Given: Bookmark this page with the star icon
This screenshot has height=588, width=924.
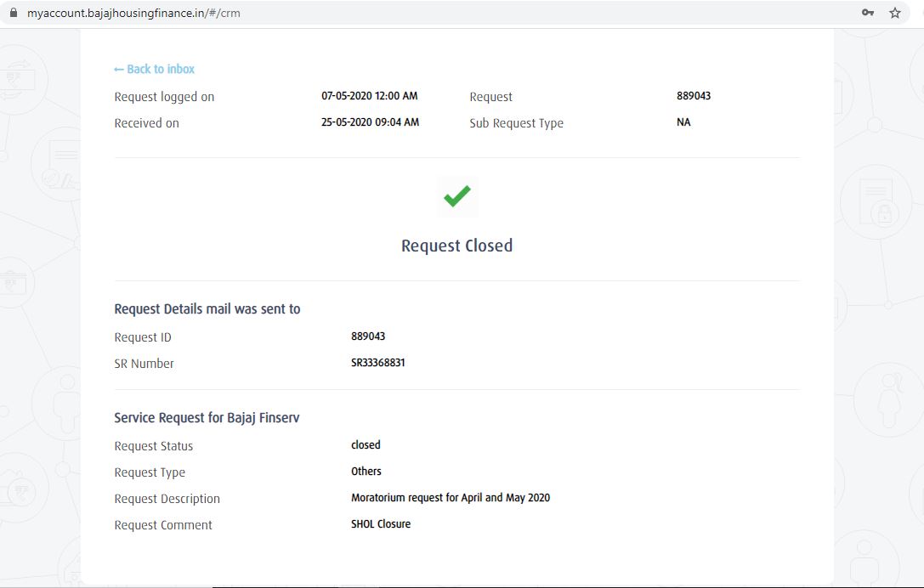Looking at the screenshot, I should tap(894, 13).
